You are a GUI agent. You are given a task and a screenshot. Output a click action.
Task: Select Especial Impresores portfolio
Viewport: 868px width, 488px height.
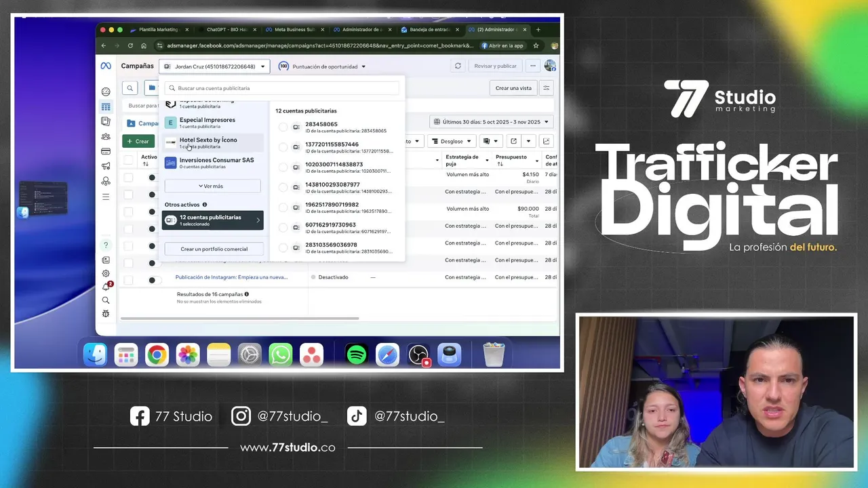212,123
